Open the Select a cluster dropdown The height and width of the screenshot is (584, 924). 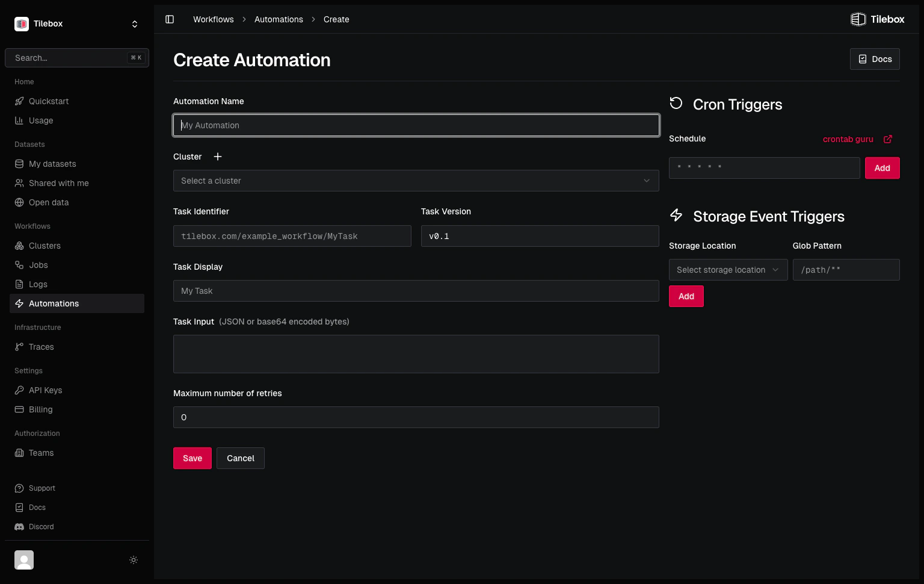pyautogui.click(x=416, y=181)
